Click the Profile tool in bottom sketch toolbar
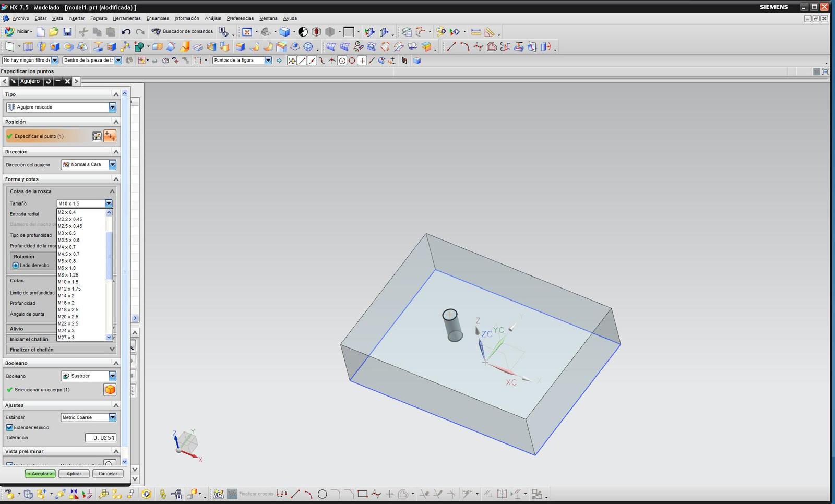 click(282, 494)
